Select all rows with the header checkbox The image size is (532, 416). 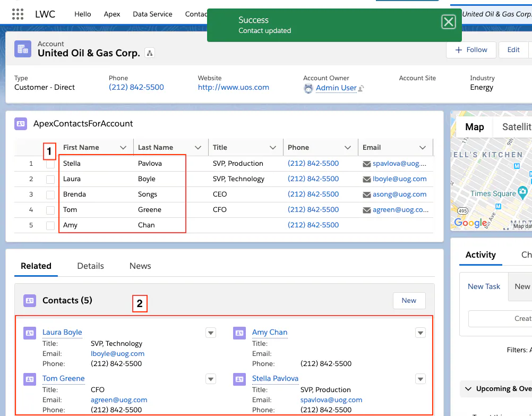tap(49, 147)
